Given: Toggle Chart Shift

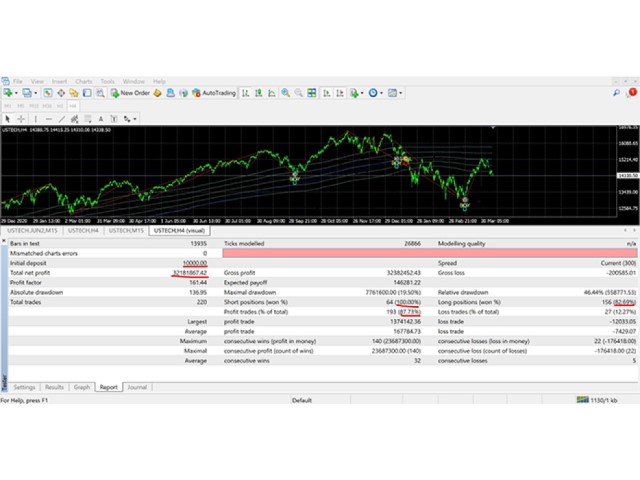Looking at the screenshot, I should coord(340,93).
